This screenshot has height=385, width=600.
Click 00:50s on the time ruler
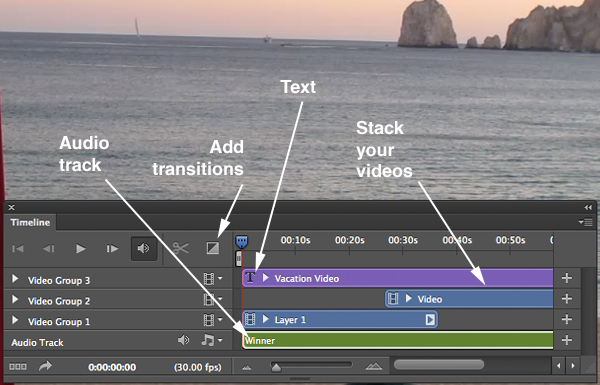[510, 240]
